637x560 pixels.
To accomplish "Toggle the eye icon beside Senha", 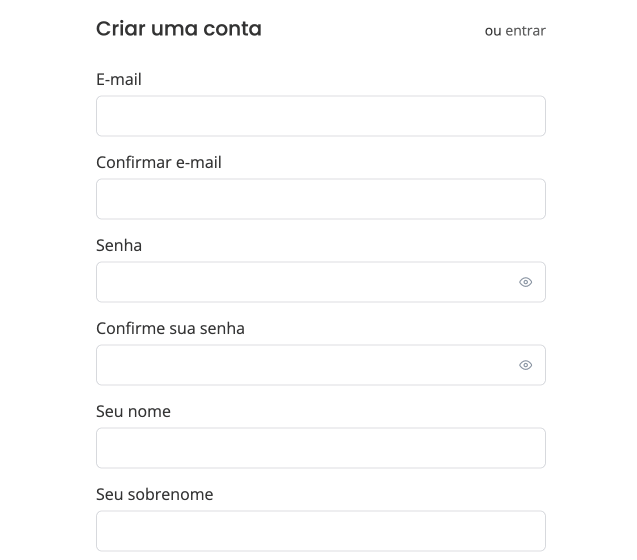I will [x=525, y=282].
